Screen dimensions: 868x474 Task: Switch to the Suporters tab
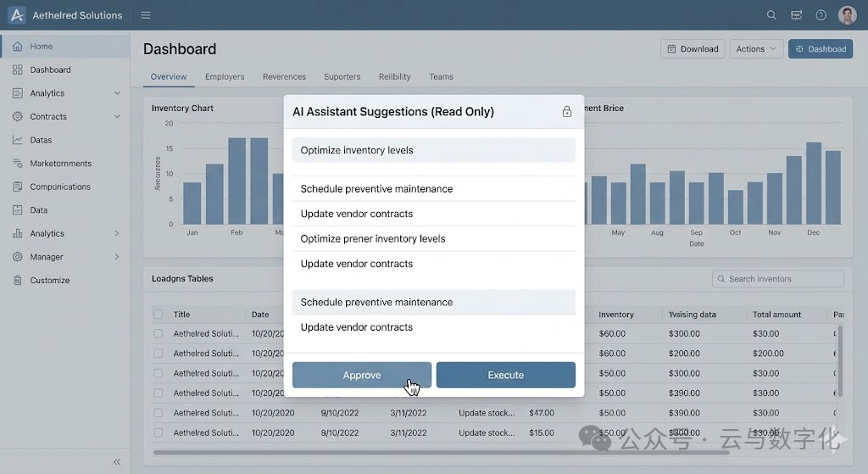click(x=342, y=76)
